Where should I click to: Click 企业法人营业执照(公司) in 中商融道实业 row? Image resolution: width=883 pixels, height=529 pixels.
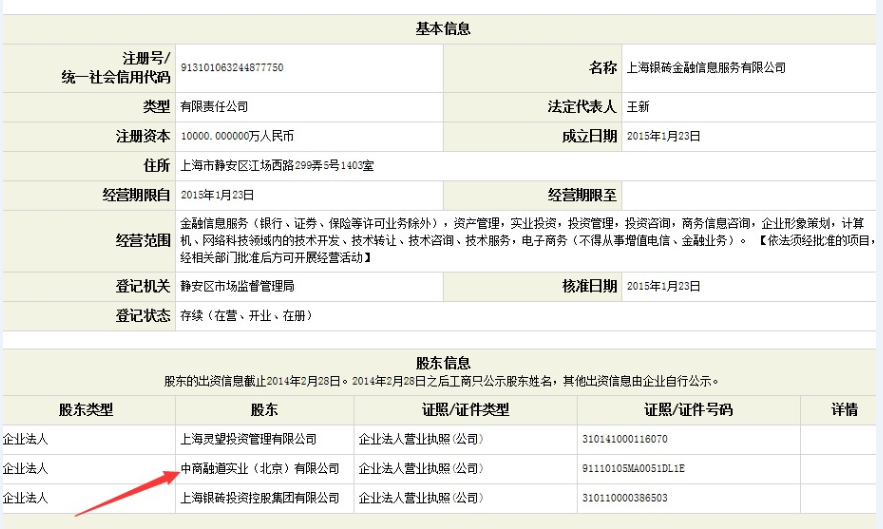coord(421,469)
